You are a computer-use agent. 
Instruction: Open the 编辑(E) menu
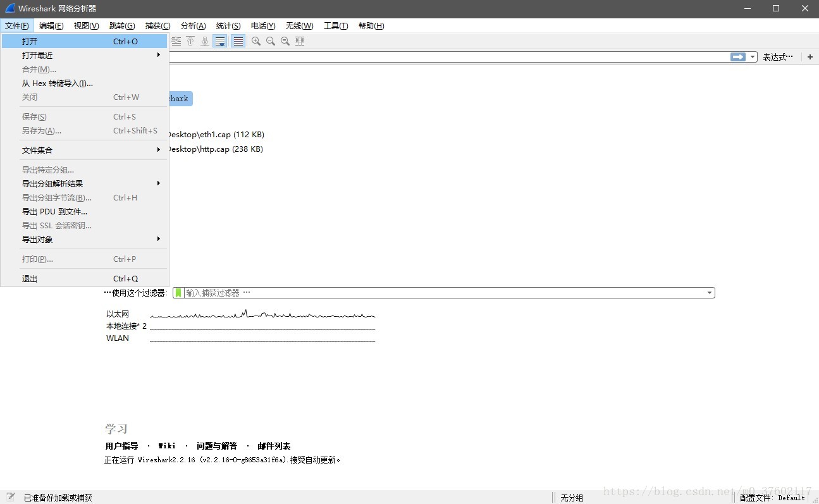pyautogui.click(x=51, y=26)
